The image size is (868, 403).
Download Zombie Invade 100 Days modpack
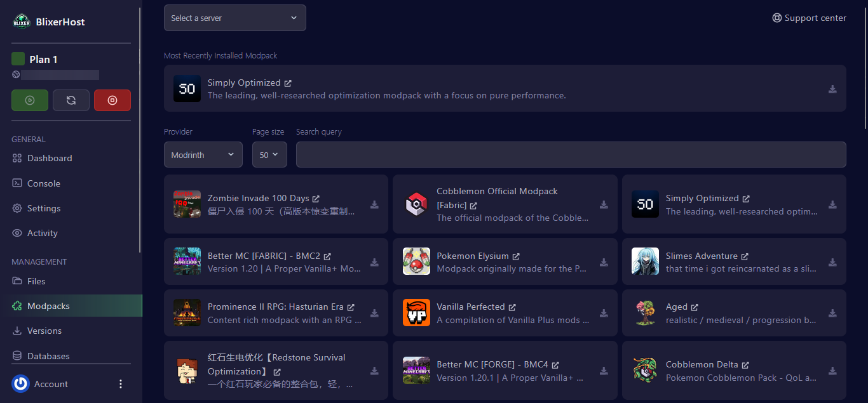tap(375, 204)
